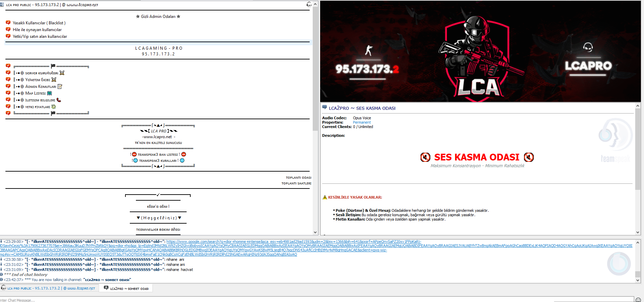This screenshot has width=644, height=302.
Task: Click the Permanent properties link
Action: pyautogui.click(x=362, y=122)
